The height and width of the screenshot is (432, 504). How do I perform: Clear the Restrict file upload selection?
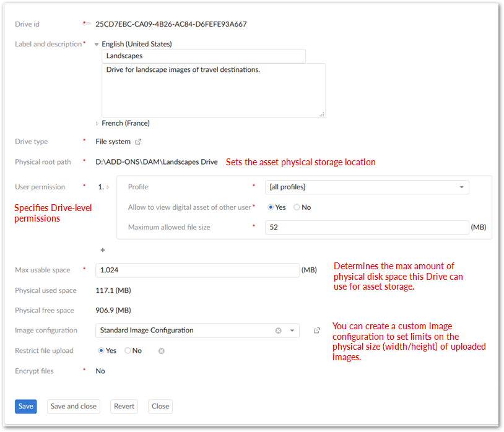click(x=161, y=351)
